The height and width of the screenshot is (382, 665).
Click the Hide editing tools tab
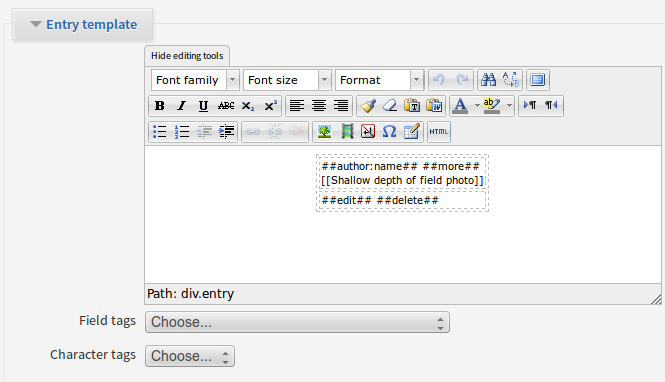pyautogui.click(x=187, y=56)
